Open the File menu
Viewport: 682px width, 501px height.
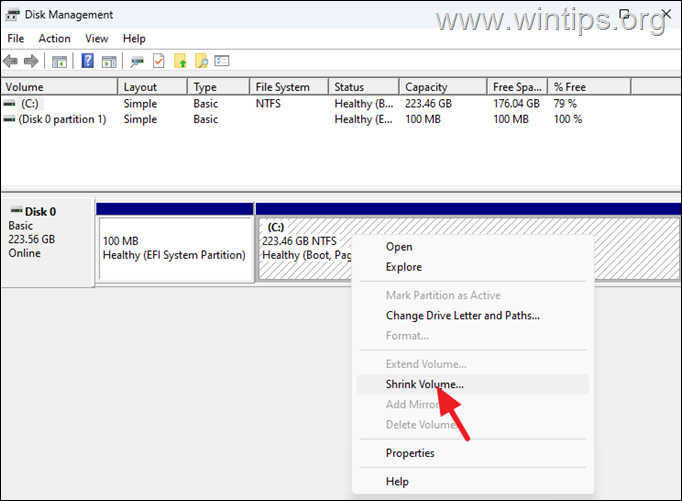point(16,38)
